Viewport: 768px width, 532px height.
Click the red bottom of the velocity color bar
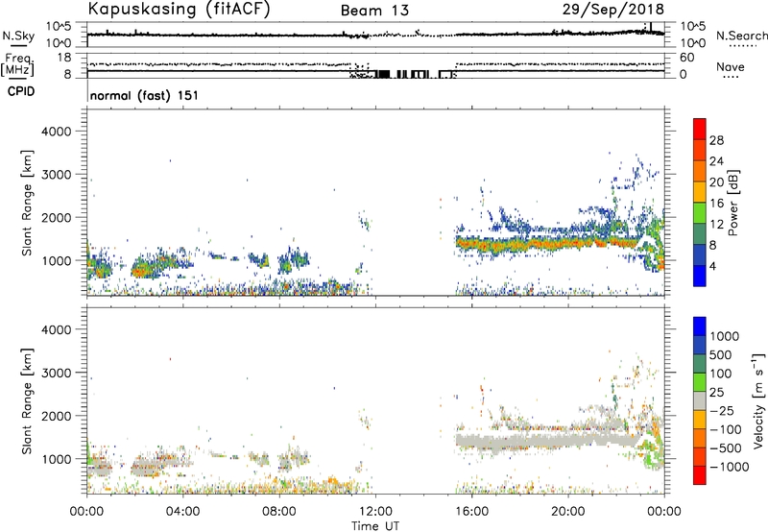(700, 475)
